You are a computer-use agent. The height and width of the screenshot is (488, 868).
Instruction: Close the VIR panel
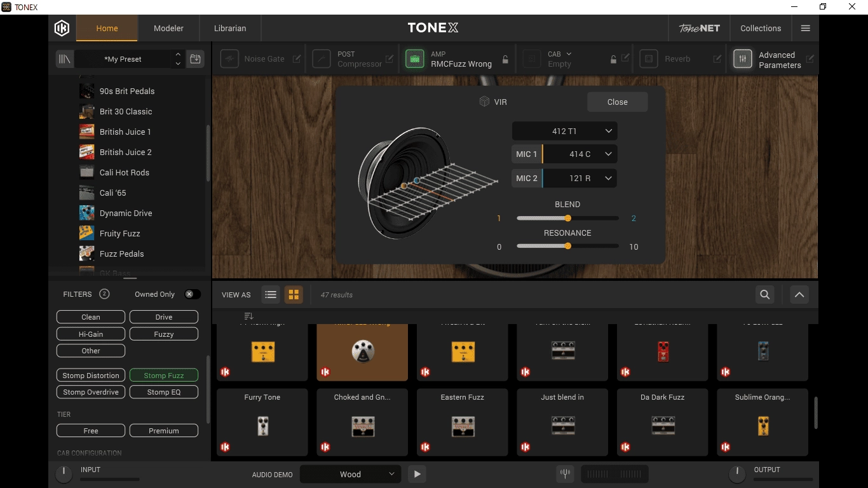(617, 102)
